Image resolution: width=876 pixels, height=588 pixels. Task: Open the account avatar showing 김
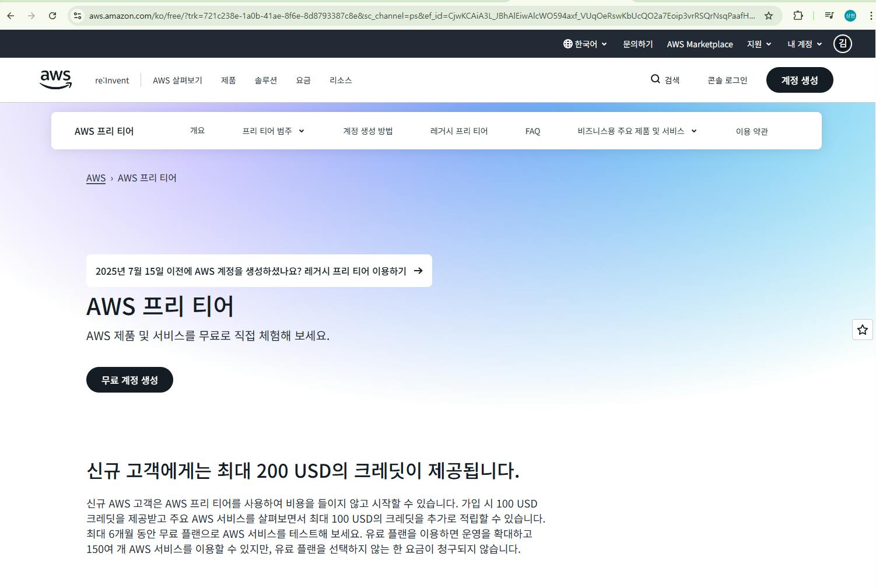pyautogui.click(x=842, y=43)
